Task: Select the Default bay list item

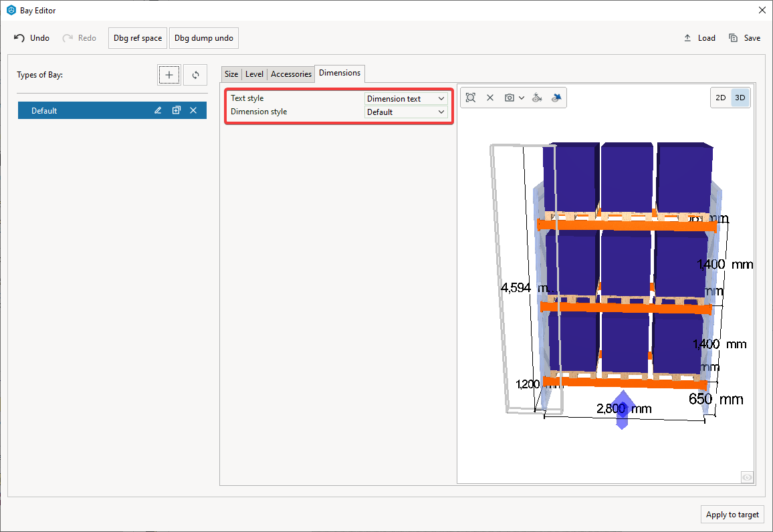Action: click(x=80, y=110)
